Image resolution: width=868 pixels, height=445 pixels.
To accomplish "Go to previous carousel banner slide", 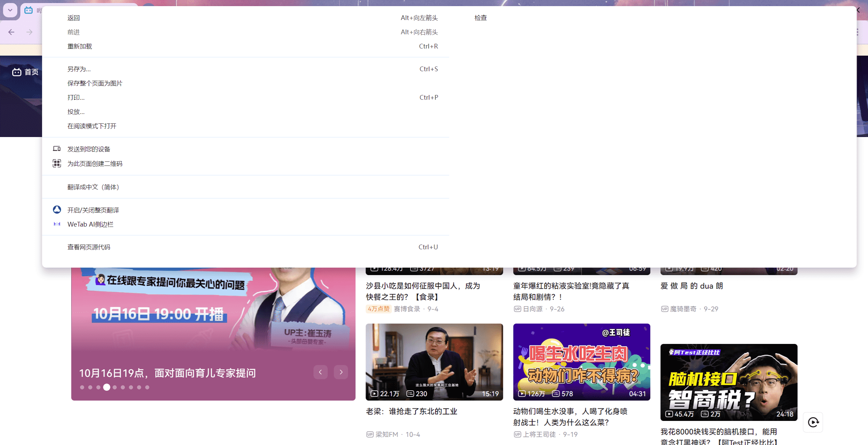I will click(x=320, y=372).
